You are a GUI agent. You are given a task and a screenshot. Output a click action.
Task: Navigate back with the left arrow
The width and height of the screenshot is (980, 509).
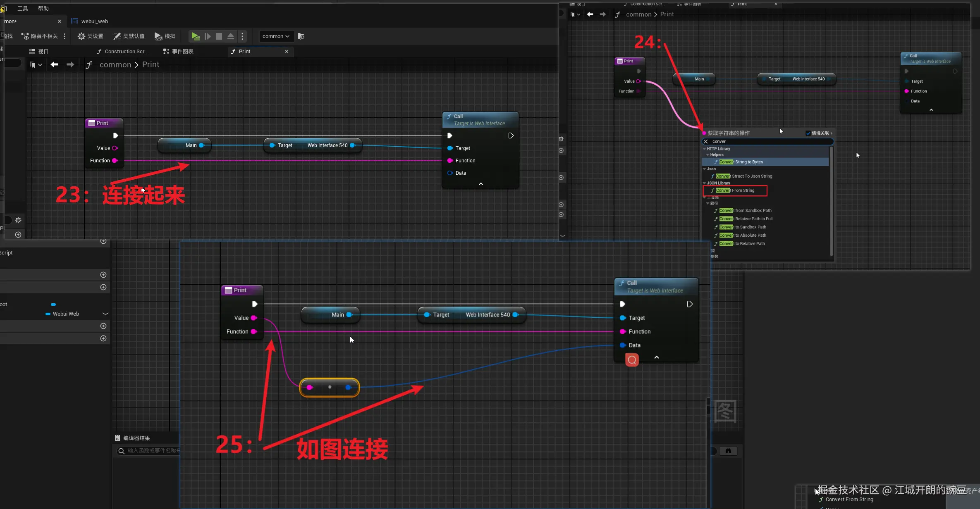(x=54, y=64)
